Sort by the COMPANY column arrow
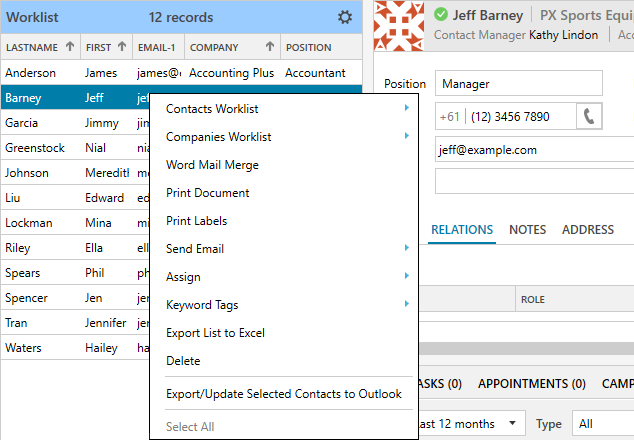This screenshot has height=440, width=634. coord(270,47)
